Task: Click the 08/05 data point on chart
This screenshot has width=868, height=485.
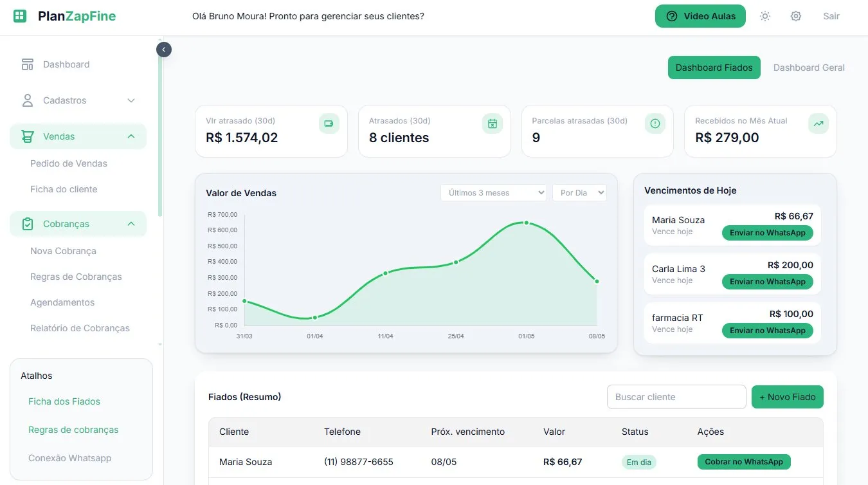Action: coord(597,281)
